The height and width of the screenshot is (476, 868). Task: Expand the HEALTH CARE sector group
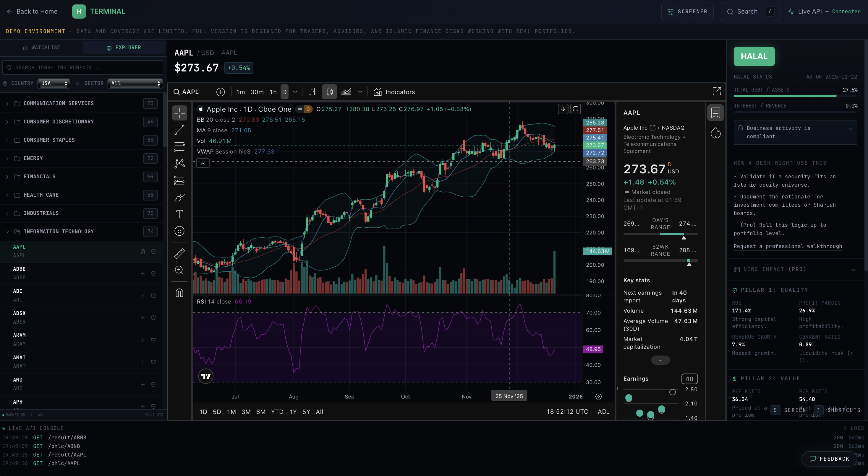(x=7, y=195)
